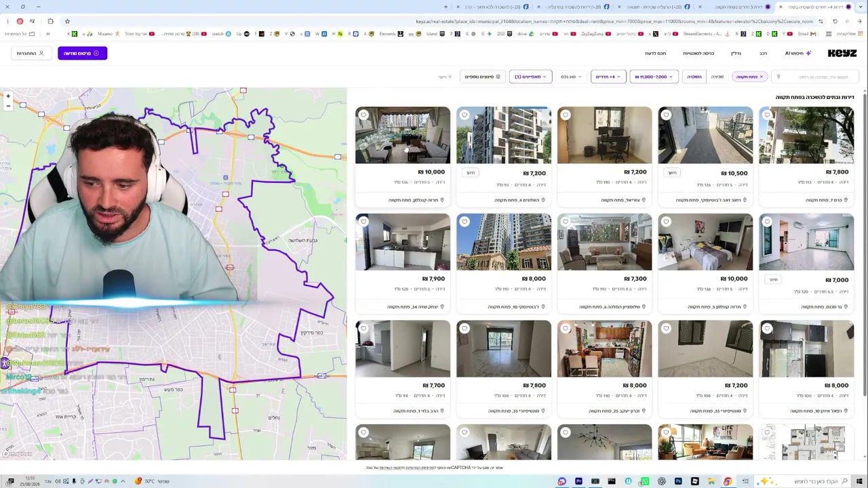This screenshot has width=868, height=488.
Task: Open the Windows Start button
Action: (860, 481)
